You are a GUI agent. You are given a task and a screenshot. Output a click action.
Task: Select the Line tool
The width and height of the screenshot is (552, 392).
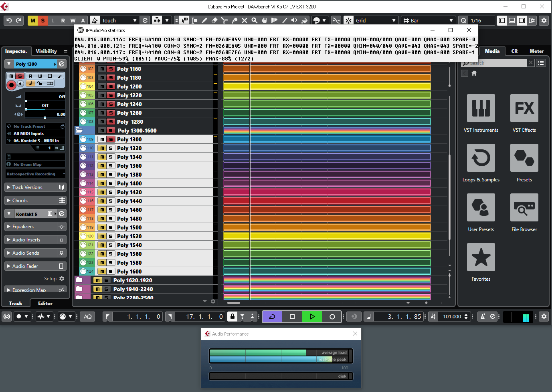285,20
